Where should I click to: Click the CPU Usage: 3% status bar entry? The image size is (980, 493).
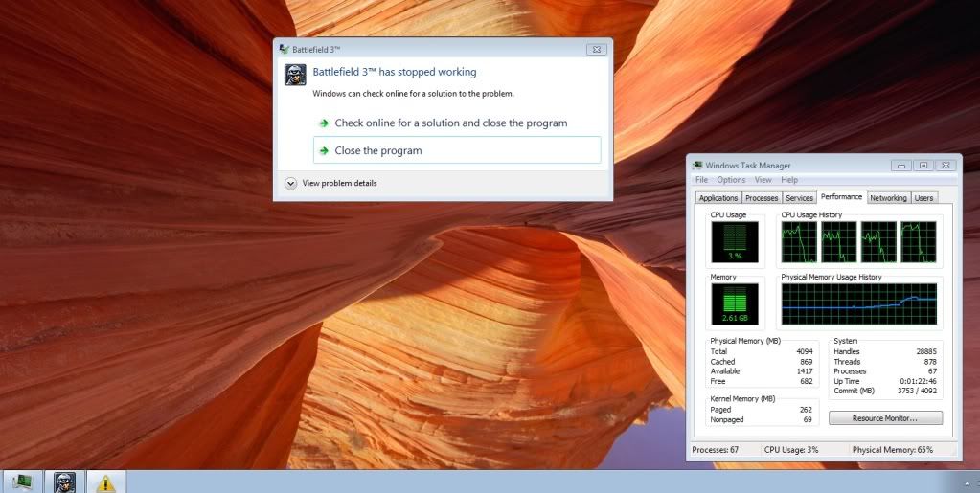(791, 450)
